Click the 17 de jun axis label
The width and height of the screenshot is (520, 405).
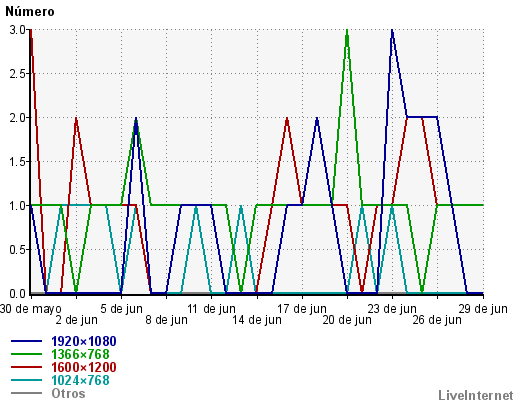coord(302,309)
